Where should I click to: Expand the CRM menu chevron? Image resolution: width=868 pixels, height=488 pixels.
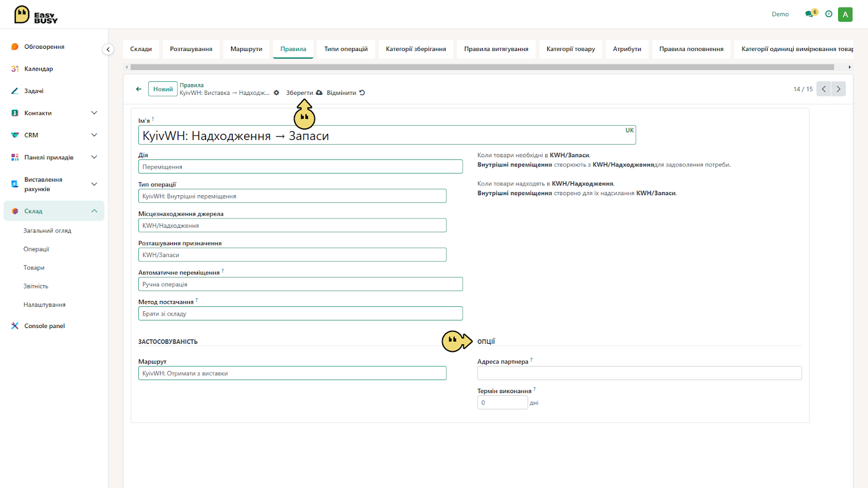[x=94, y=135]
